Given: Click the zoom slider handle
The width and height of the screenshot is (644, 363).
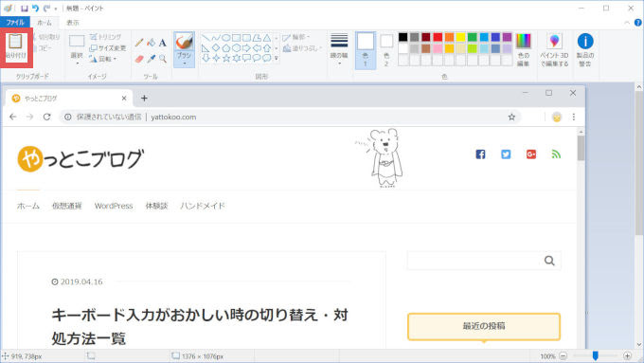Looking at the screenshot, I should (595, 356).
